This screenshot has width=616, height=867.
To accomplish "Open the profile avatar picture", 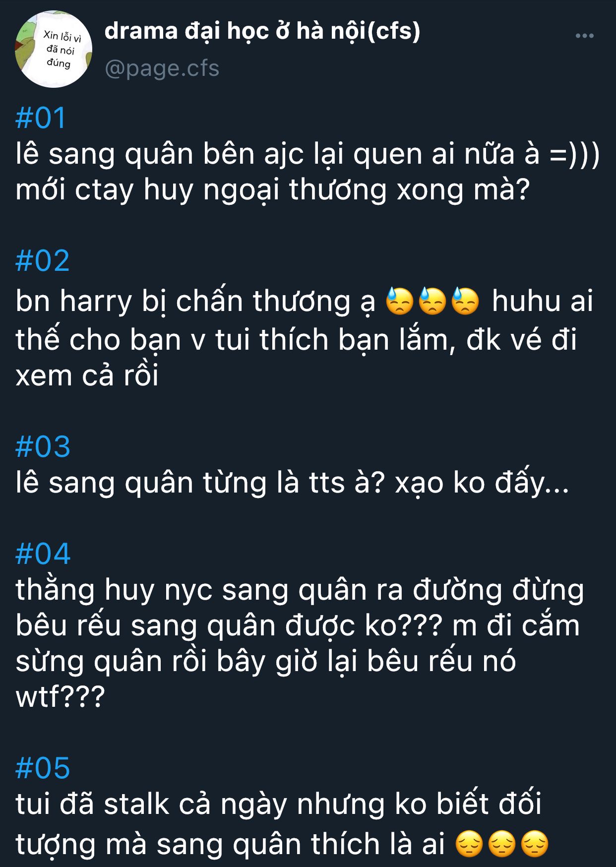I will pyautogui.click(x=54, y=50).
